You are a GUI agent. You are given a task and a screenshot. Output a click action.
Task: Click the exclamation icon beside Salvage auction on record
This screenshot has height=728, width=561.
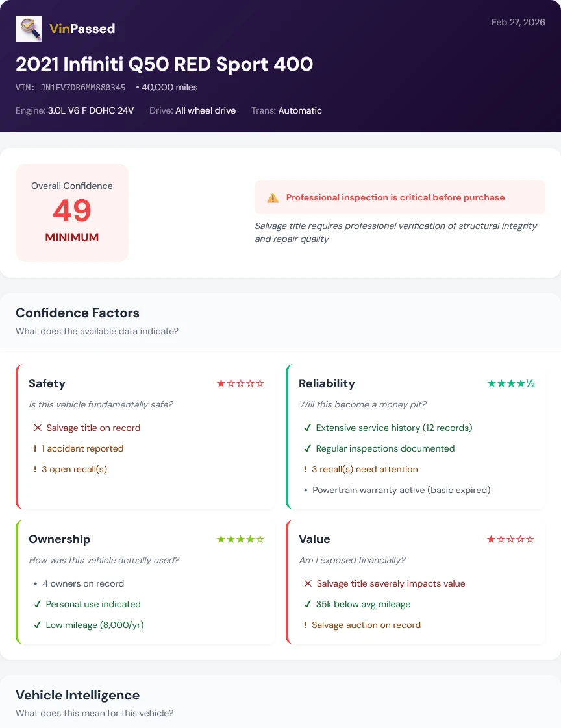point(307,625)
